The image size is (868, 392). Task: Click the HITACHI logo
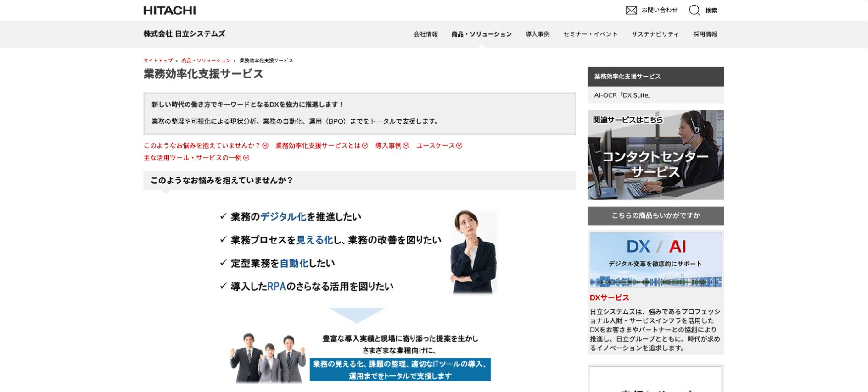click(169, 10)
